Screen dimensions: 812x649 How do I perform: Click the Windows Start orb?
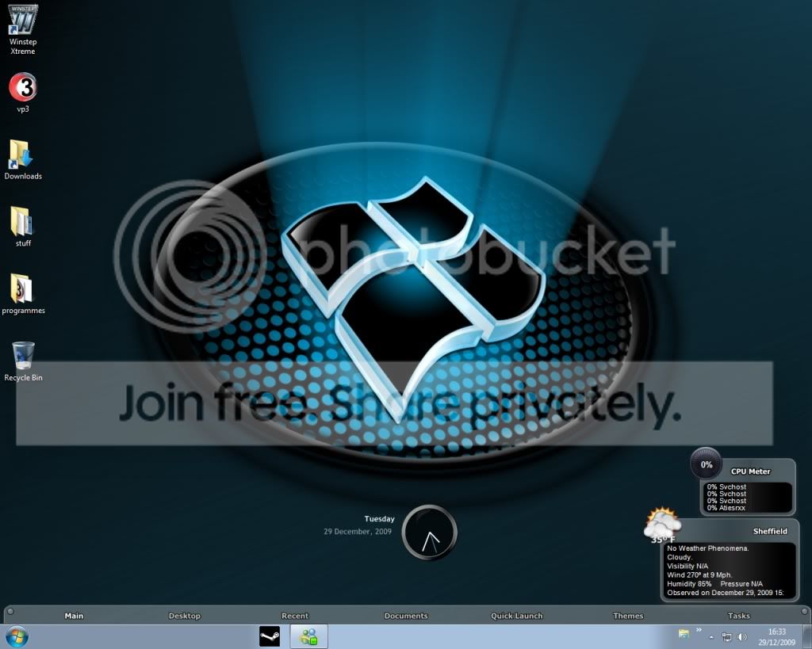(16, 636)
